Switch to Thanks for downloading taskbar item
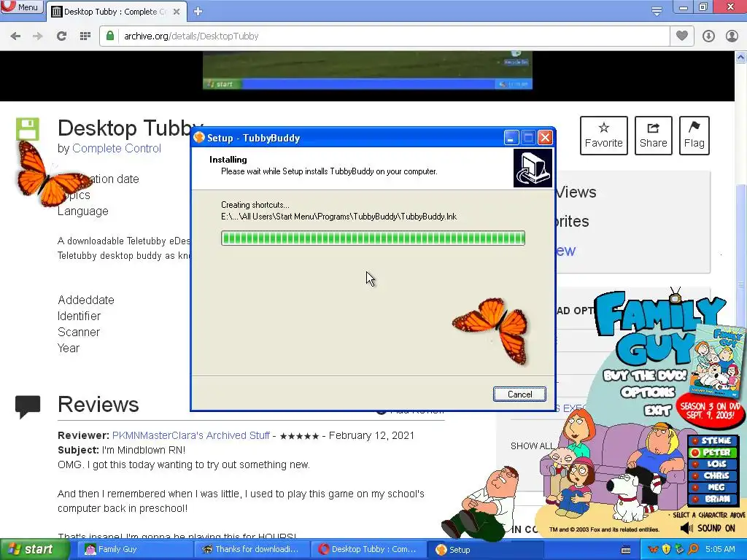Image resolution: width=747 pixels, height=560 pixels. (252, 550)
